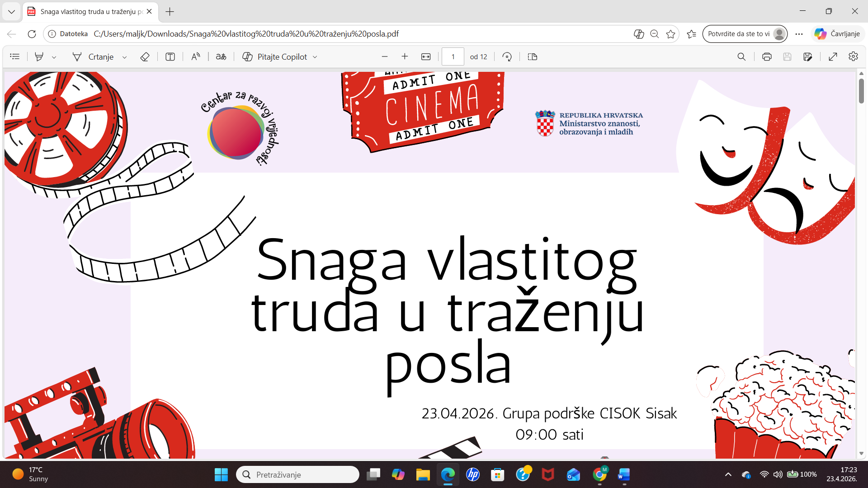Open Crtanje pen options chevron
868x488 pixels.
pos(125,57)
